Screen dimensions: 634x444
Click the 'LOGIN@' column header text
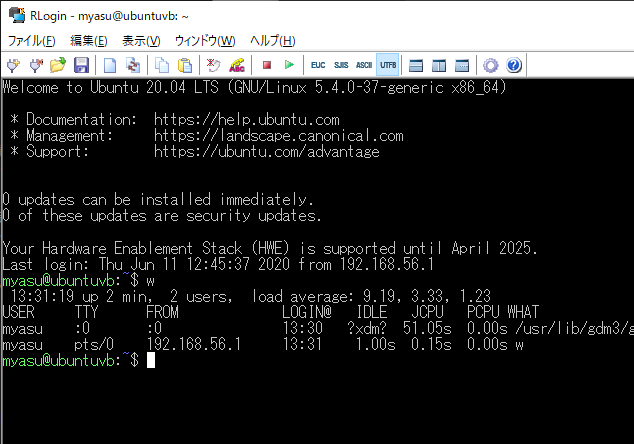307,312
